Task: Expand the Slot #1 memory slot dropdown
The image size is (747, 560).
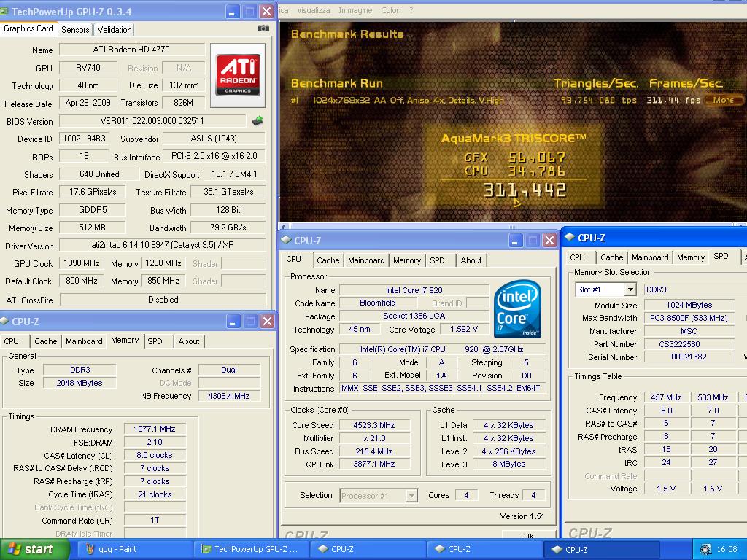Action: [630, 289]
